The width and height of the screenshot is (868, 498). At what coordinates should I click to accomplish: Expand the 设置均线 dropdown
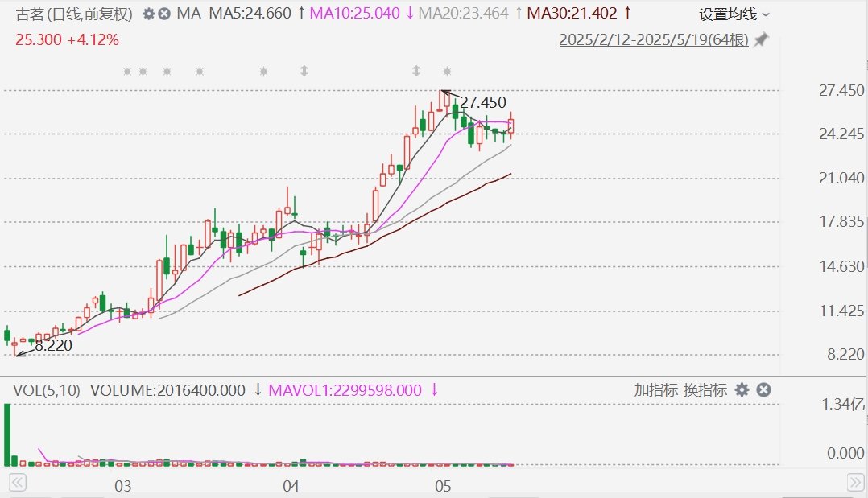point(734,14)
